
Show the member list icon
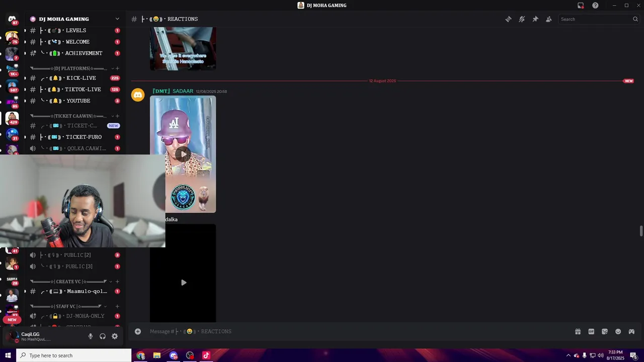[549, 19]
